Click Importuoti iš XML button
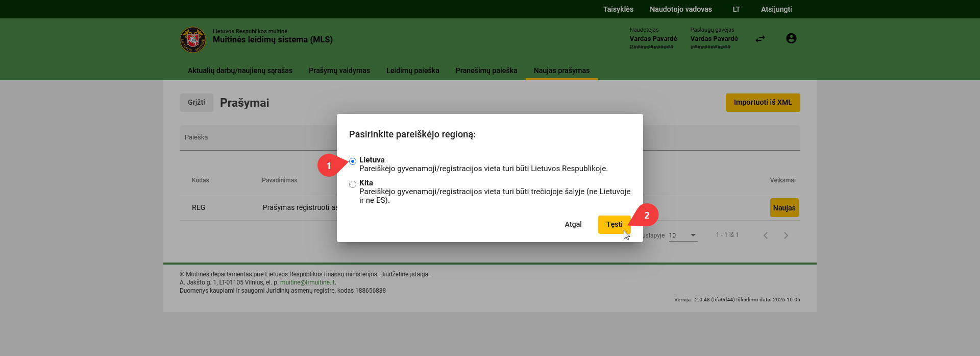This screenshot has width=980, height=356. tap(763, 102)
